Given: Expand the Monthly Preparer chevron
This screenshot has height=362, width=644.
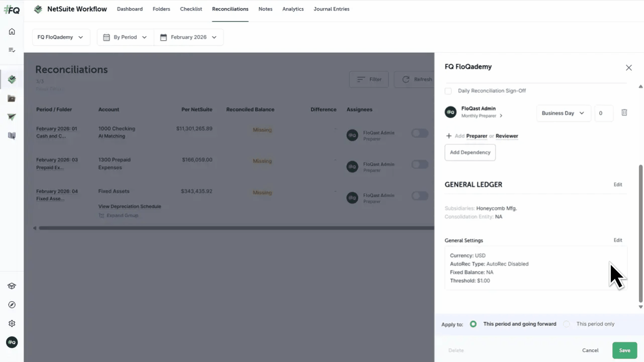Looking at the screenshot, I should 501,116.
